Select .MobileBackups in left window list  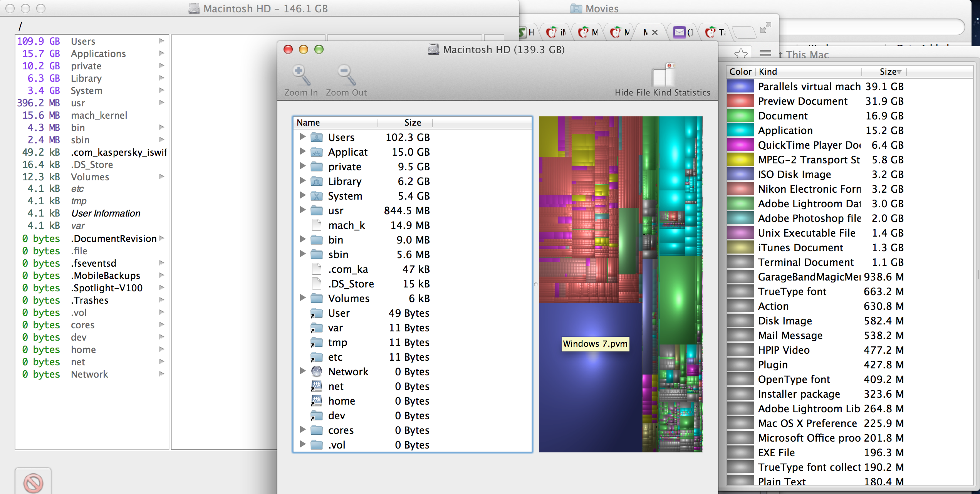(92, 276)
